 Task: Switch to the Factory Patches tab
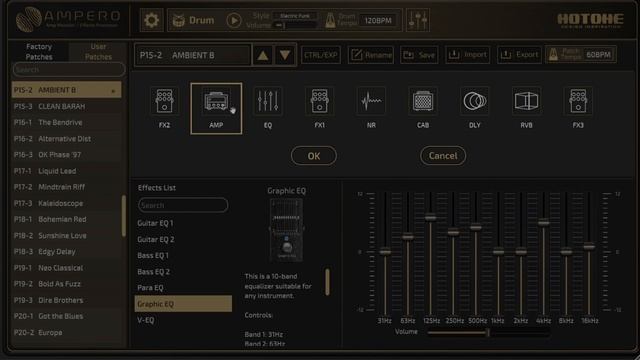point(39,52)
